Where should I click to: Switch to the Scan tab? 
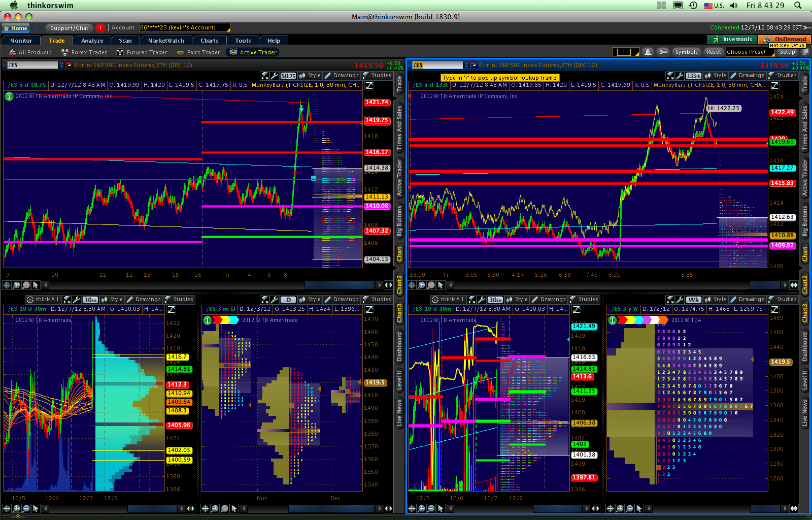(x=125, y=41)
